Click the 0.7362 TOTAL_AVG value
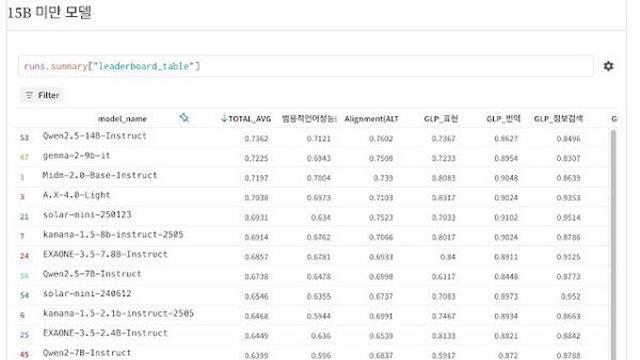Image resolution: width=640 pixels, height=360 pixels. 256,139
